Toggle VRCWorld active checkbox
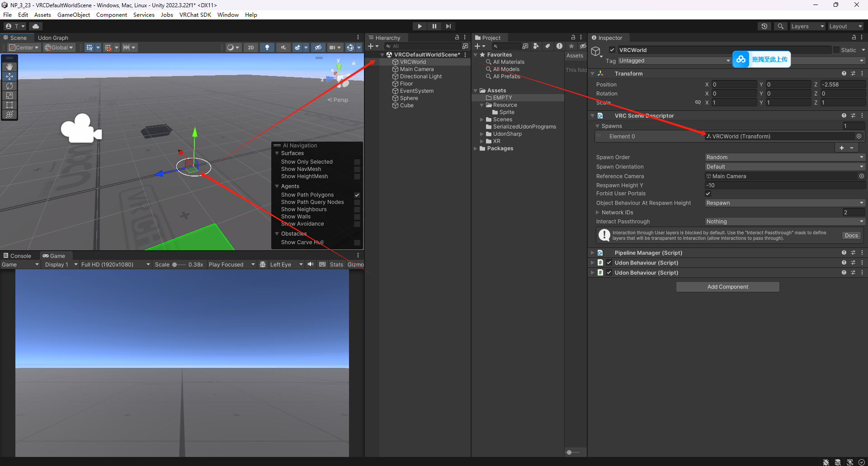This screenshot has height=466, width=868. [x=612, y=50]
